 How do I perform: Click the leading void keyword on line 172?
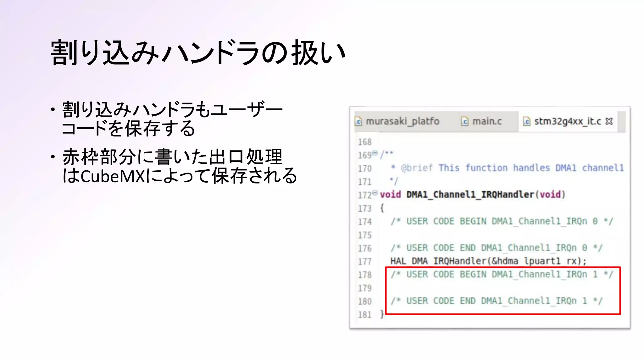(390, 195)
